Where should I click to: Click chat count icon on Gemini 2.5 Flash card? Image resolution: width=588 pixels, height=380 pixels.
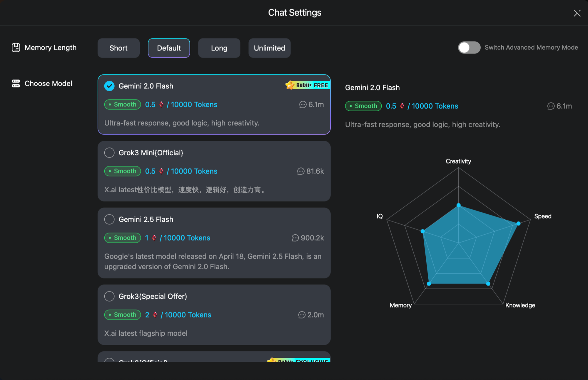point(295,238)
